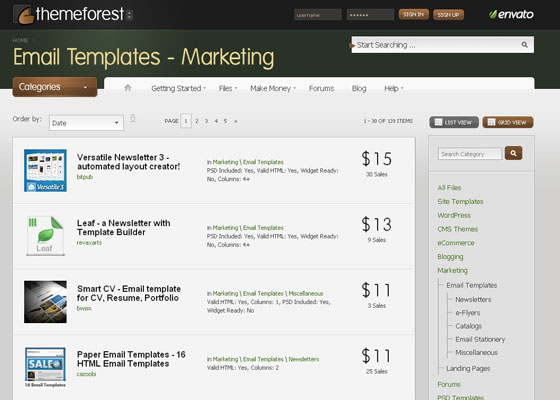The width and height of the screenshot is (560, 400).
Task: Click the Envato logo
Action: (x=511, y=14)
